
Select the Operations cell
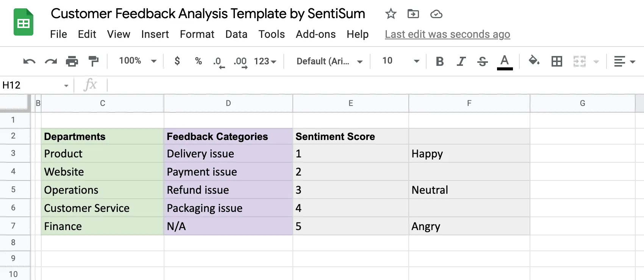coord(103,190)
